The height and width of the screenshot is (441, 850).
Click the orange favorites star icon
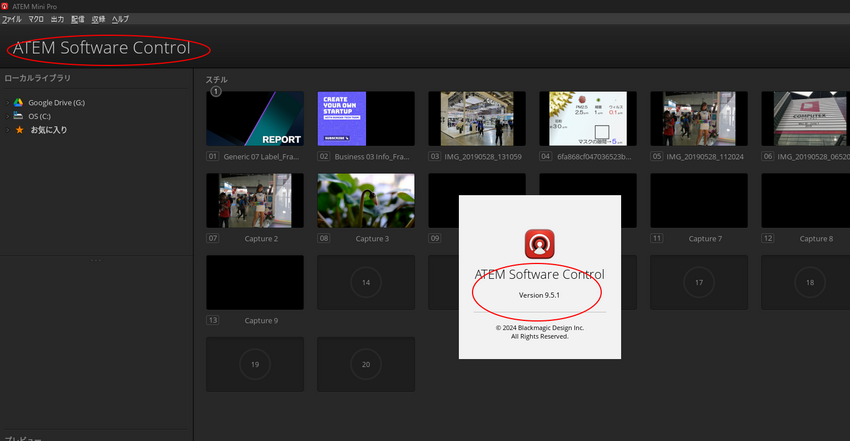click(x=20, y=130)
